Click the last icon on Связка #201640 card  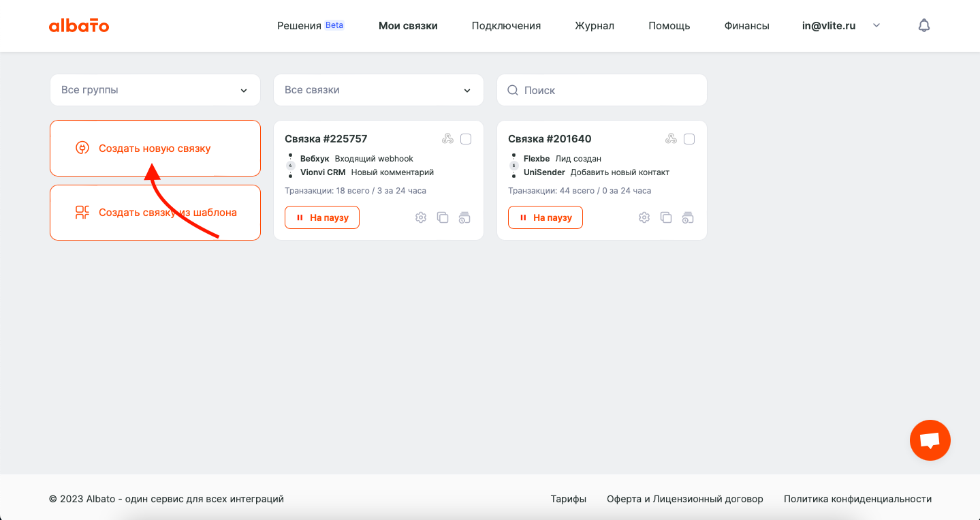click(x=688, y=217)
